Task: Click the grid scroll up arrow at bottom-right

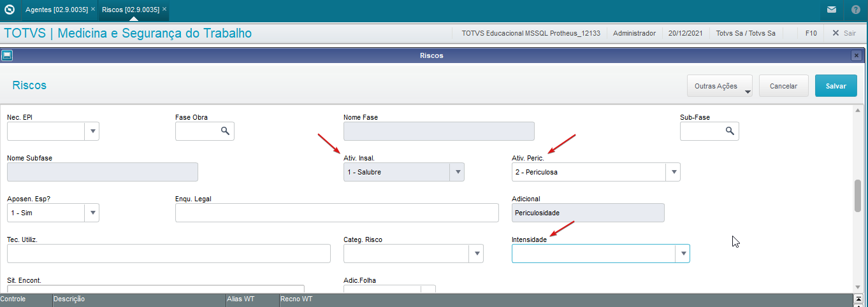Action: click(x=858, y=299)
